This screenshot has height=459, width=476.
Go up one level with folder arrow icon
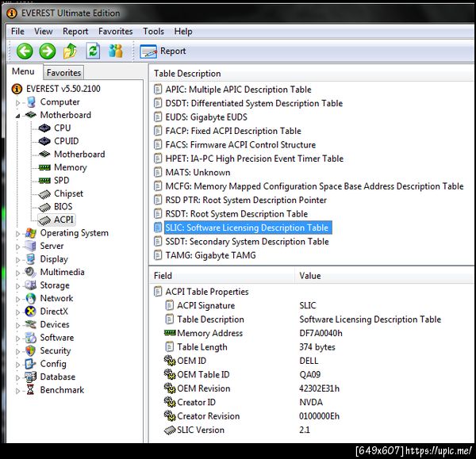coord(70,51)
